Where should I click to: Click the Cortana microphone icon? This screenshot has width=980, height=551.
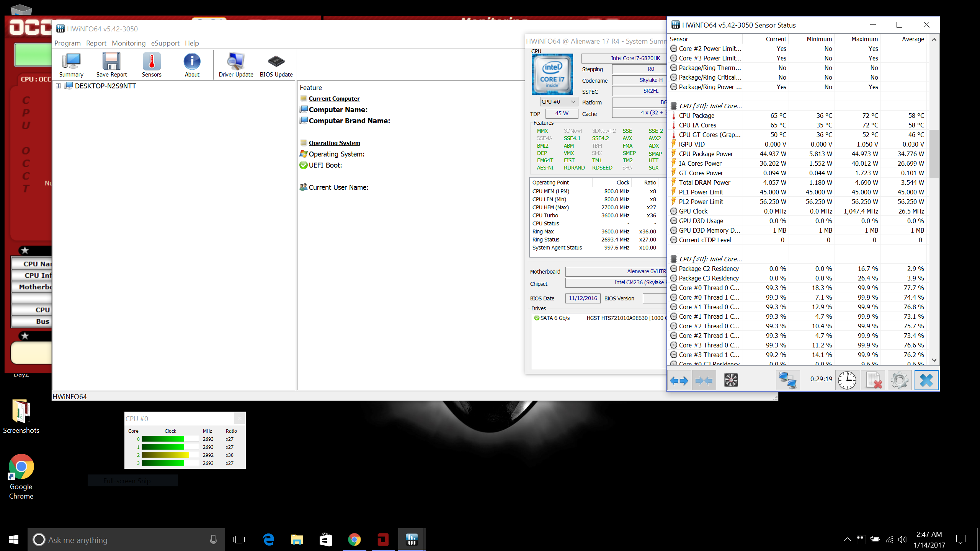213,540
